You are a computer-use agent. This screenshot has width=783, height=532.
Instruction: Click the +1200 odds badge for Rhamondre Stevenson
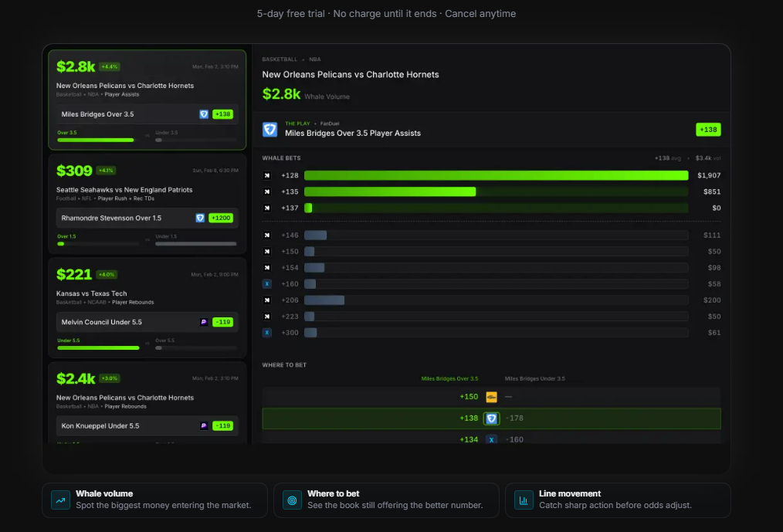coord(221,219)
